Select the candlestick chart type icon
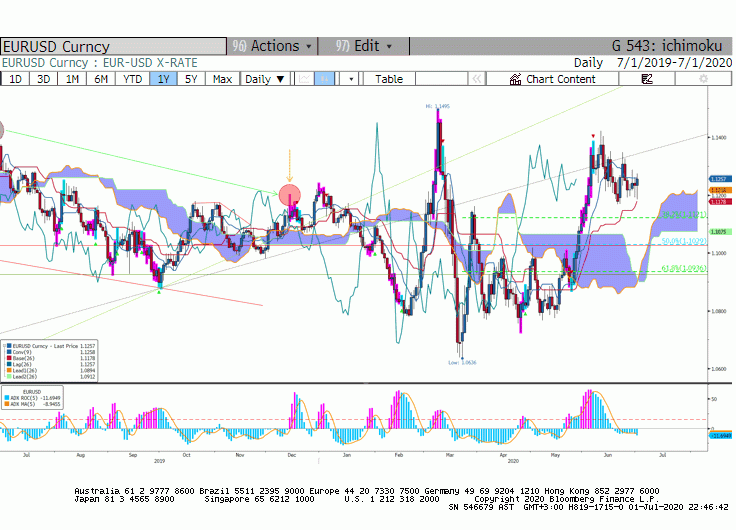The height and width of the screenshot is (530, 736). 324,79
